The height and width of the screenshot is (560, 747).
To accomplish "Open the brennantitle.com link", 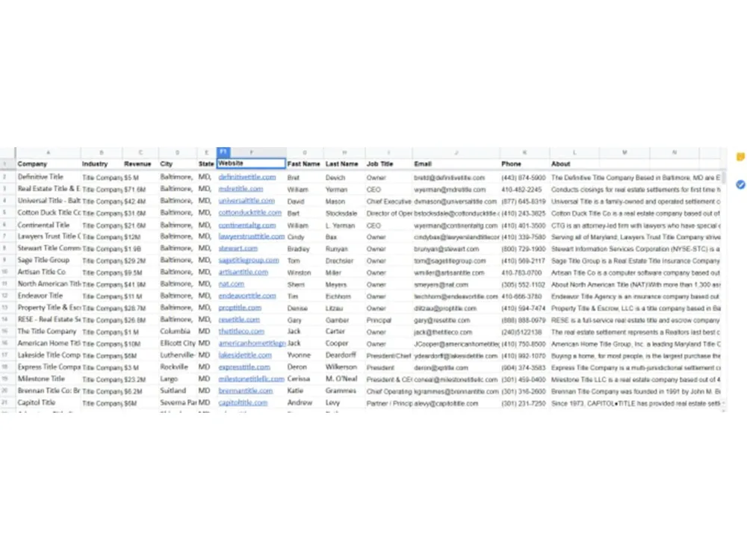I will (x=245, y=391).
